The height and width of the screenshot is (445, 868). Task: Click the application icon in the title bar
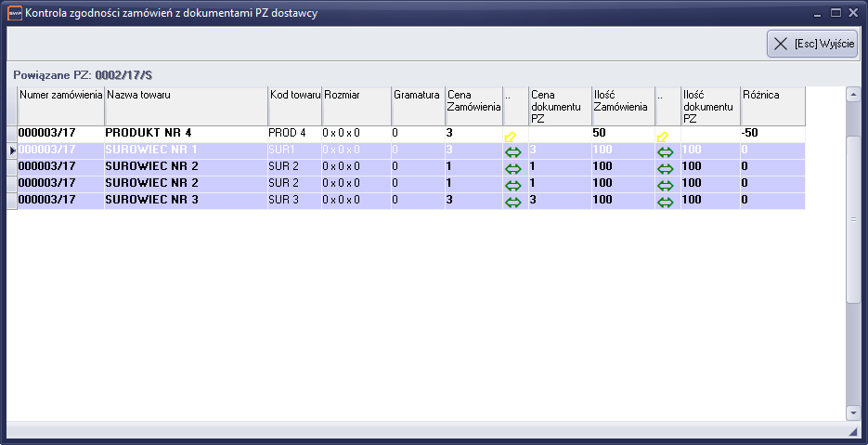coord(14,13)
